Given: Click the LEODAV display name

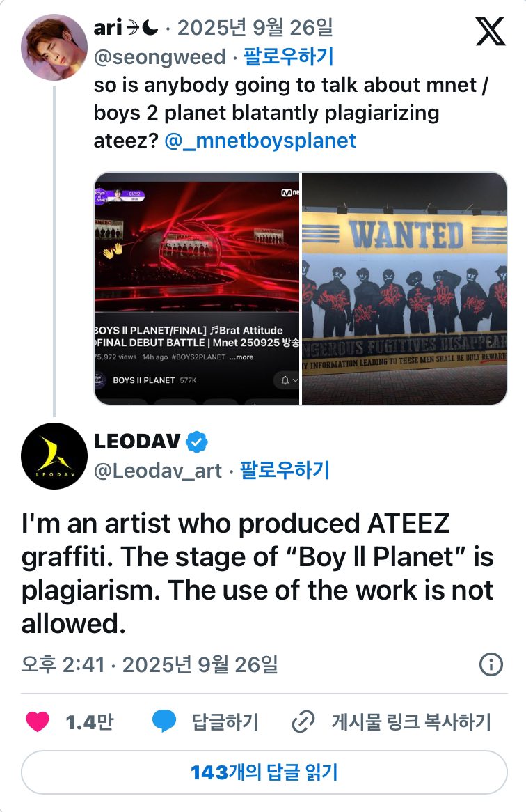Looking at the screenshot, I should tap(137, 442).
